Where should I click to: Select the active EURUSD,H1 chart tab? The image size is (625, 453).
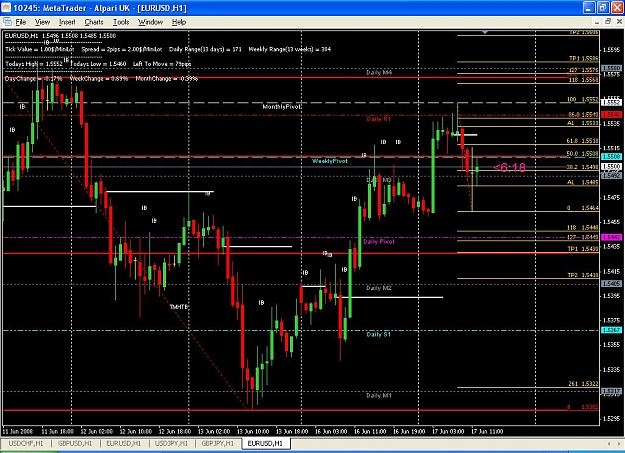point(265,443)
